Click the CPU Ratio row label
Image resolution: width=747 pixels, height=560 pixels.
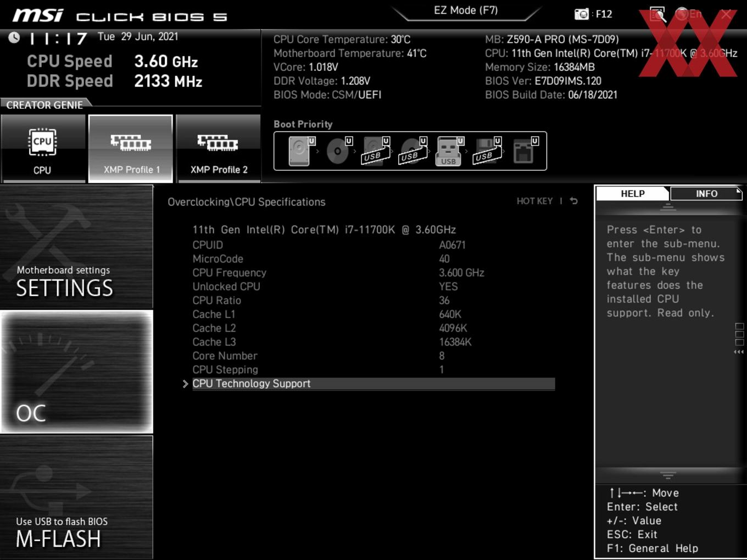pos(216,300)
